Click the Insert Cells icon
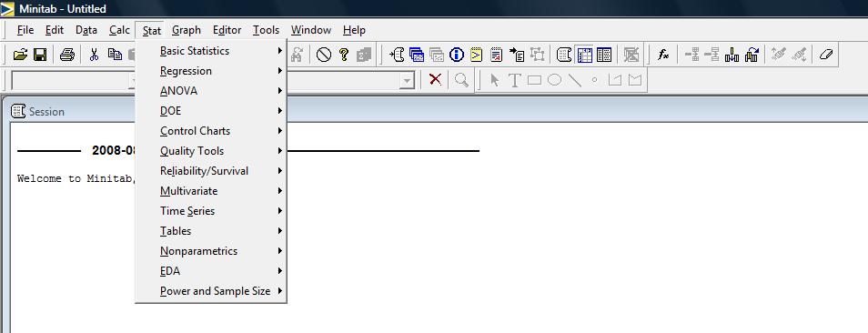The height and width of the screenshot is (333, 868). [x=691, y=55]
